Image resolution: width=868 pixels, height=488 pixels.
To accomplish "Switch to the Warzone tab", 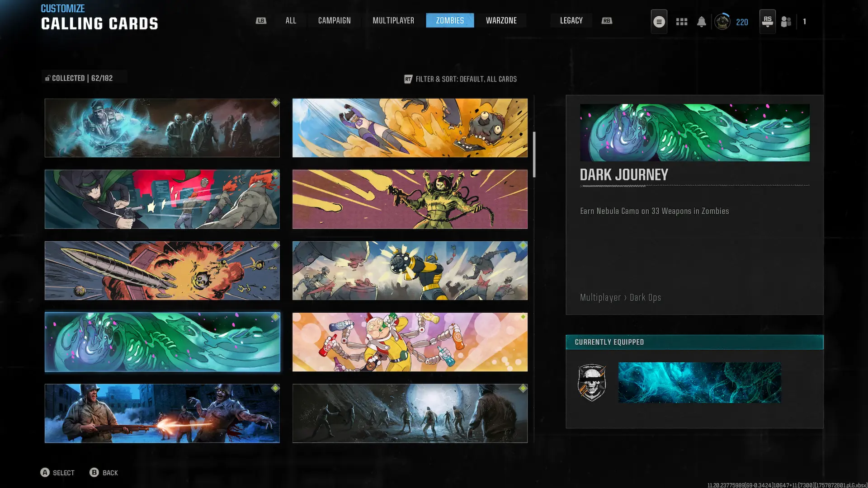I will pyautogui.click(x=501, y=20).
